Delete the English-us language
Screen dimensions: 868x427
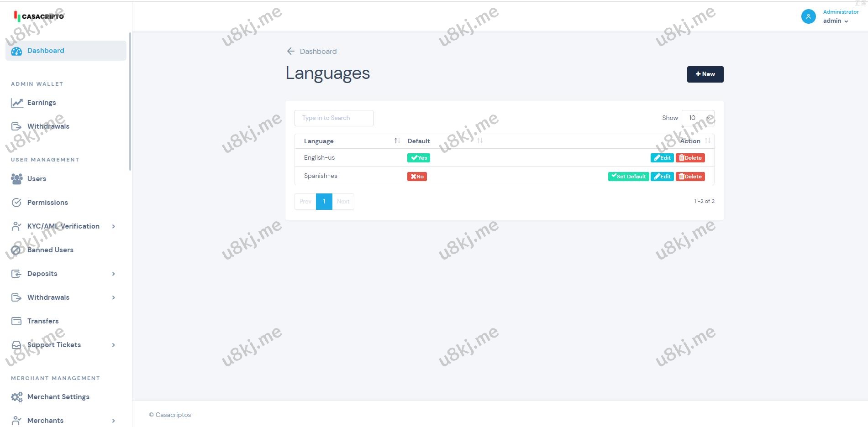point(690,158)
